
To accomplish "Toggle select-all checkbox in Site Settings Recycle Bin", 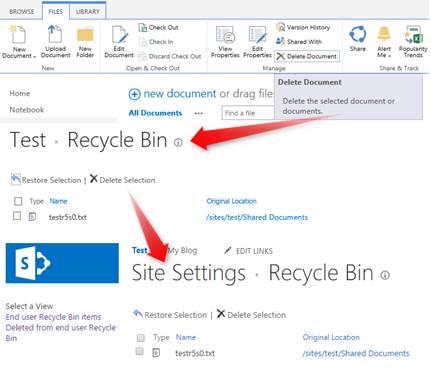I will [x=141, y=338].
